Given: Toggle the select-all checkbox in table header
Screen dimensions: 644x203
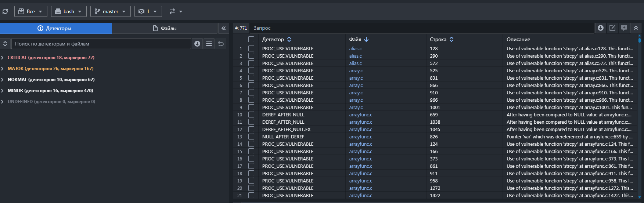Looking at the screenshot, I should [x=251, y=39].
